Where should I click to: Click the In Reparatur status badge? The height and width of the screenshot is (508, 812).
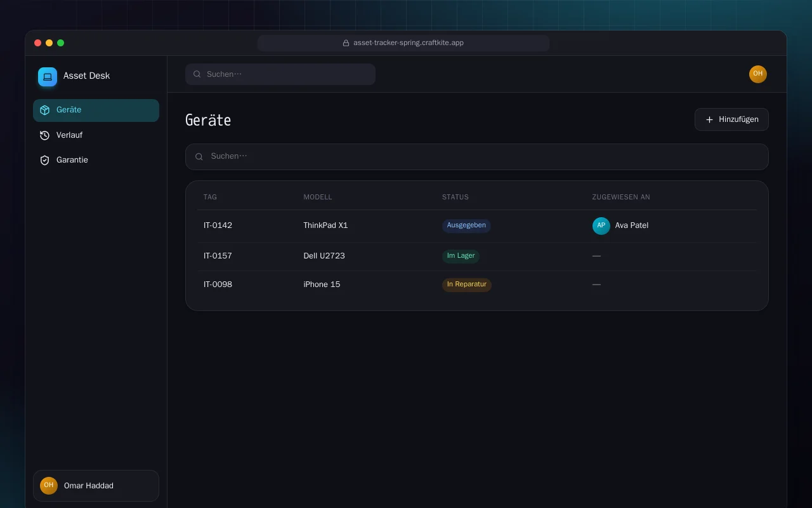467,284
